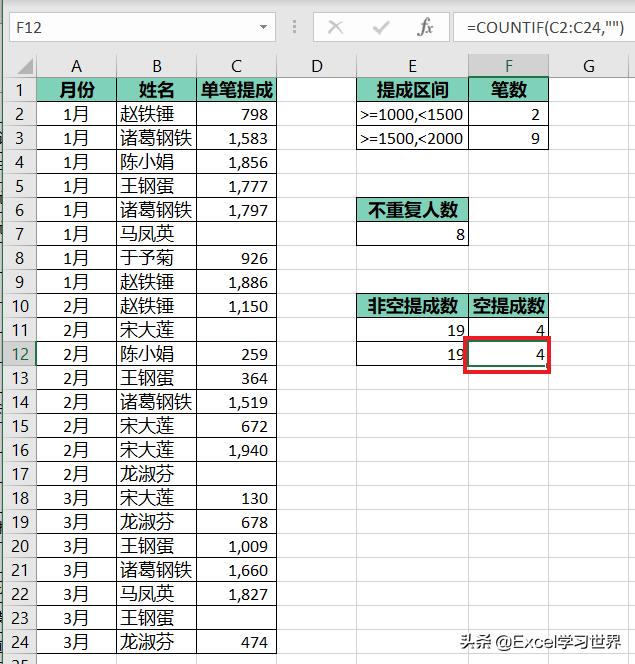Click the formula bar with COUNTIF formula
The width and height of the screenshot is (635, 664).
point(544,28)
